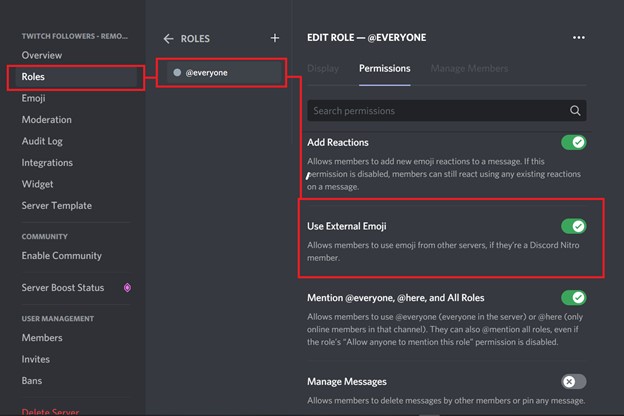Go to Emoji settings
The image size is (624, 416).
click(33, 98)
